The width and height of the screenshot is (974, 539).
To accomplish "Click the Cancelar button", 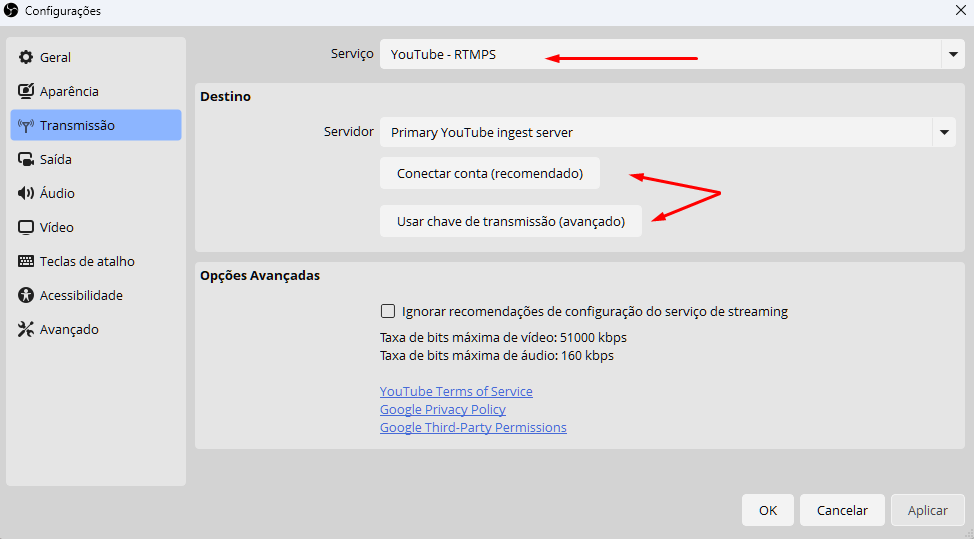I will tap(842, 510).
